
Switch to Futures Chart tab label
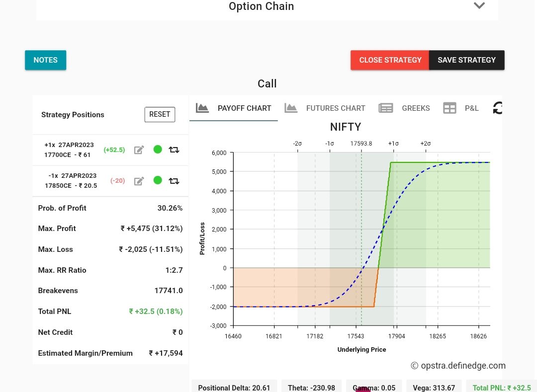336,108
